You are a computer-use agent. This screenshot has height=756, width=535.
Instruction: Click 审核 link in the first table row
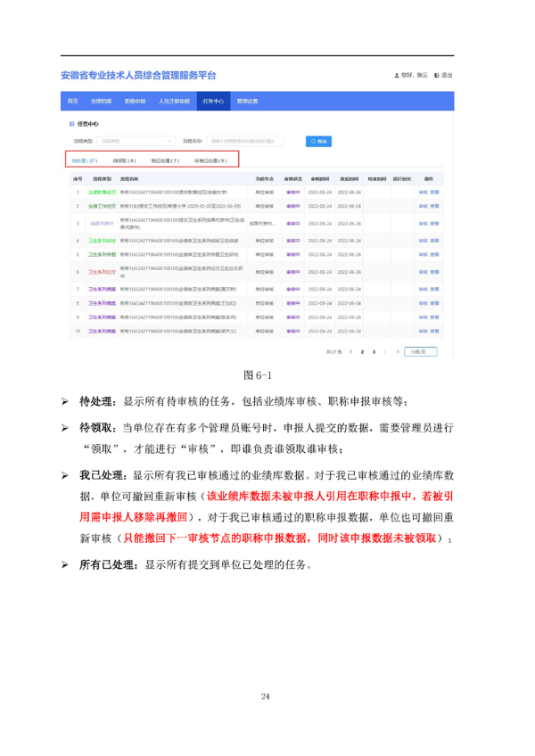click(x=423, y=193)
